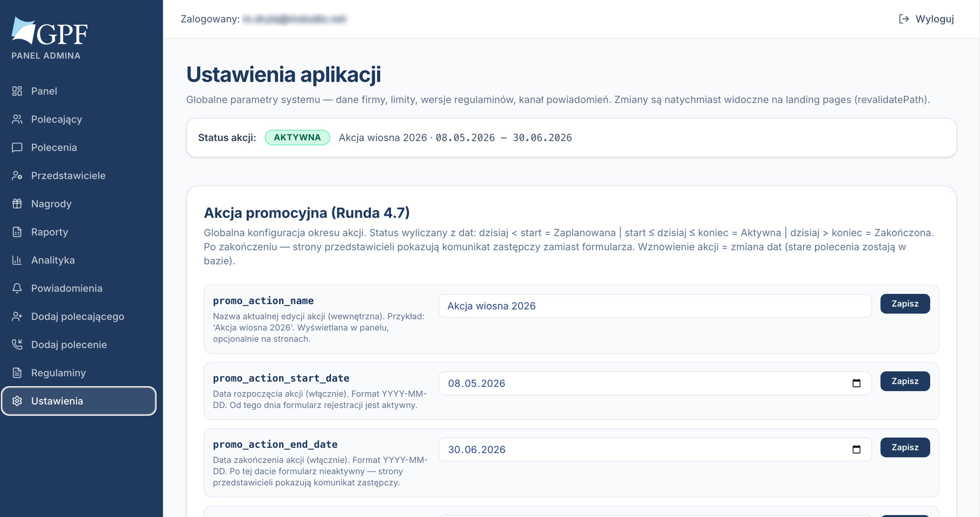Click the 'Akcja wiosna 2026' name field
This screenshot has width=980, height=517.
click(655, 306)
